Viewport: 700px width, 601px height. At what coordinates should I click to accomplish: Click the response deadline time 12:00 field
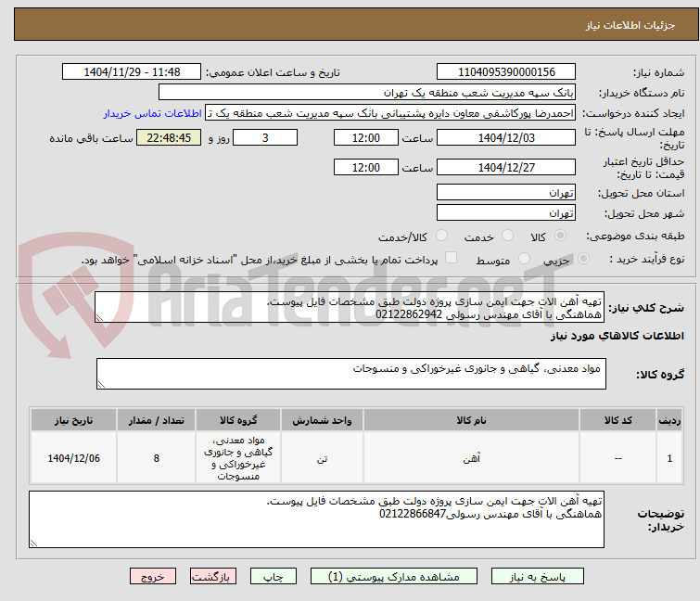pos(365,137)
